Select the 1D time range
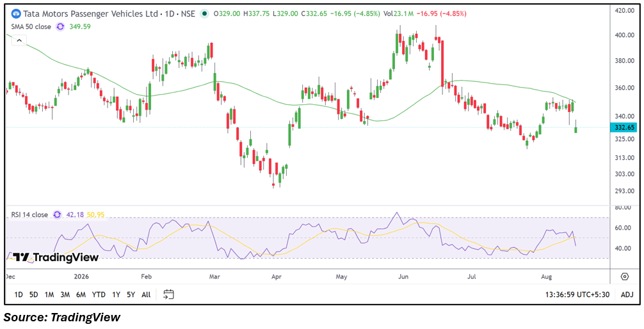Screen dimensions: 644x329 [x=19, y=294]
